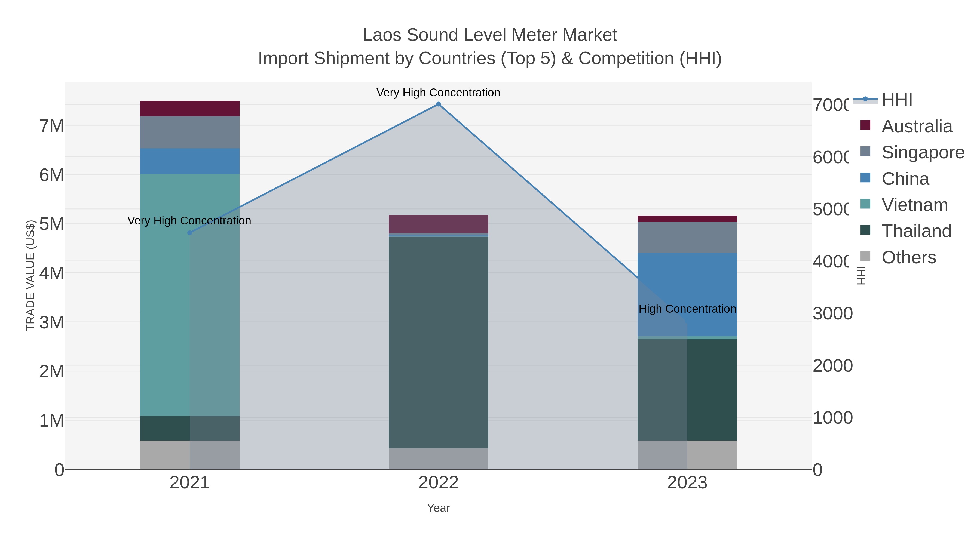This screenshot has height=551, width=980.
Task: Click the 2022 Thailand bar segment
Action: click(438, 343)
